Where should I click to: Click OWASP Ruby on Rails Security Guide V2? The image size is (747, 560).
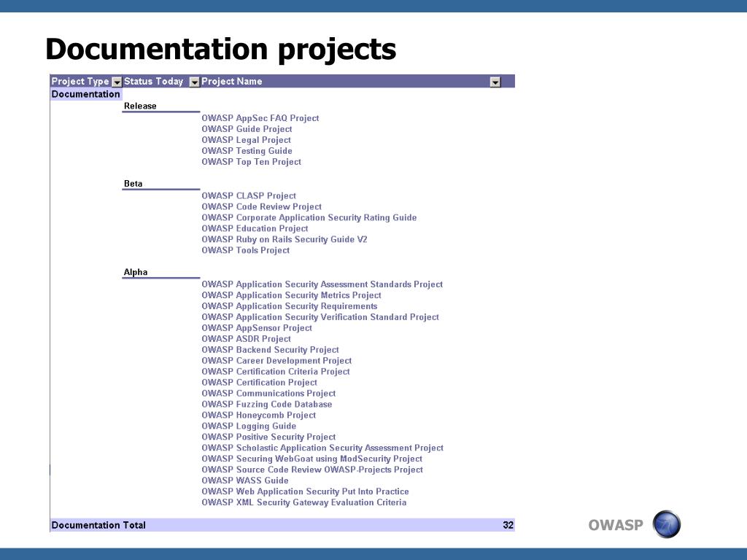(285, 239)
